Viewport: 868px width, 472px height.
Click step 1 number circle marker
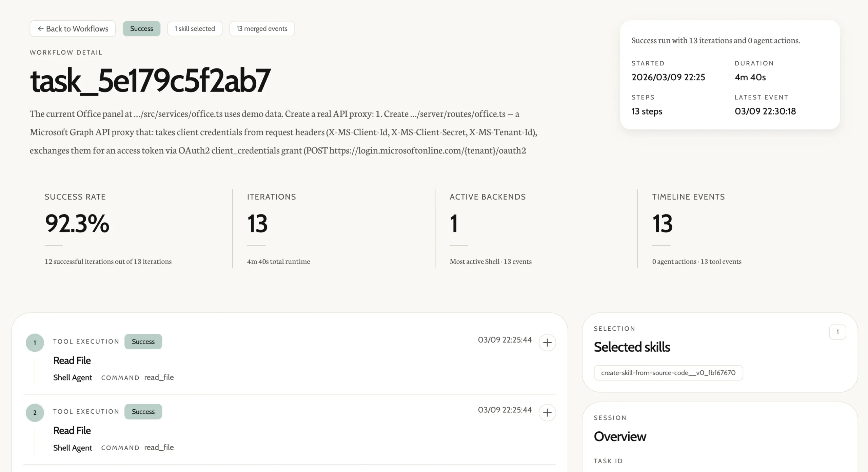coord(35,343)
